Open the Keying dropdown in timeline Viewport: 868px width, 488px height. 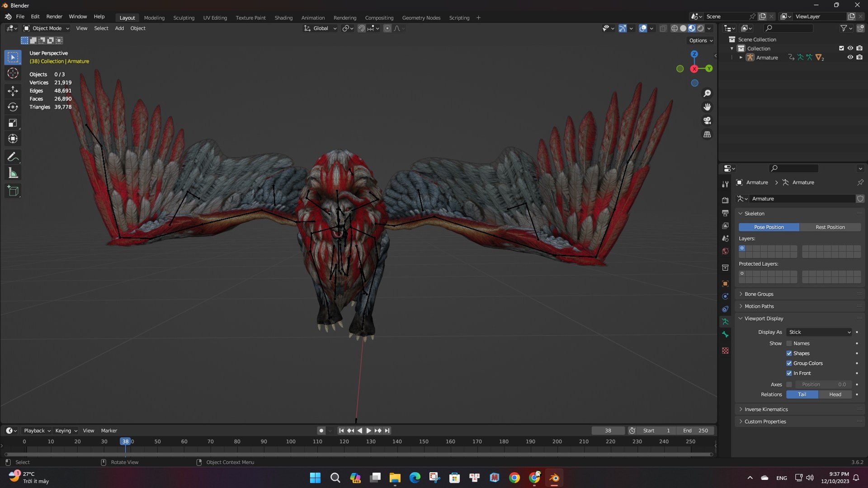tap(66, 431)
